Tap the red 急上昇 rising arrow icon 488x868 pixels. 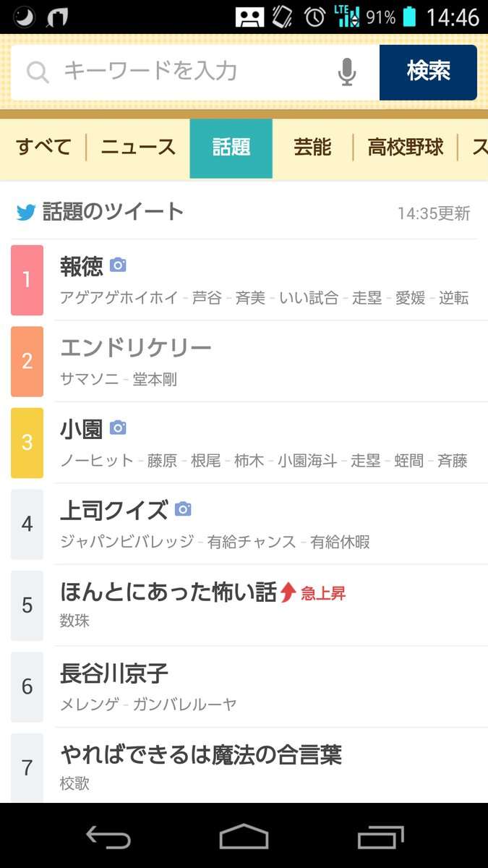[288, 592]
